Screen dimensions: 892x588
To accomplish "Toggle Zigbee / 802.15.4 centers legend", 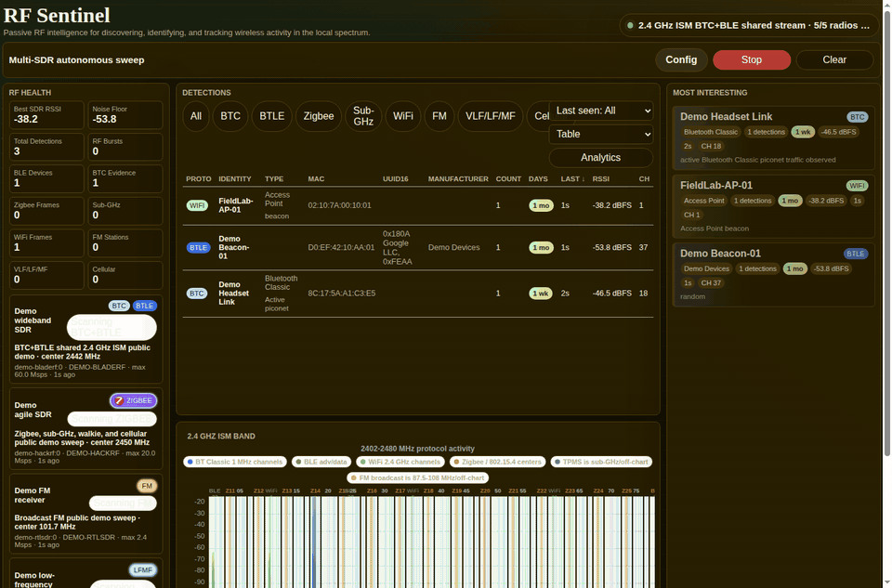I will point(497,462).
